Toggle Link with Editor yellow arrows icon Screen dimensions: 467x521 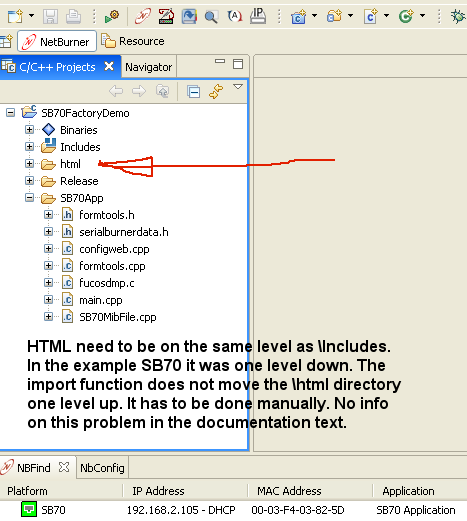[x=216, y=91]
